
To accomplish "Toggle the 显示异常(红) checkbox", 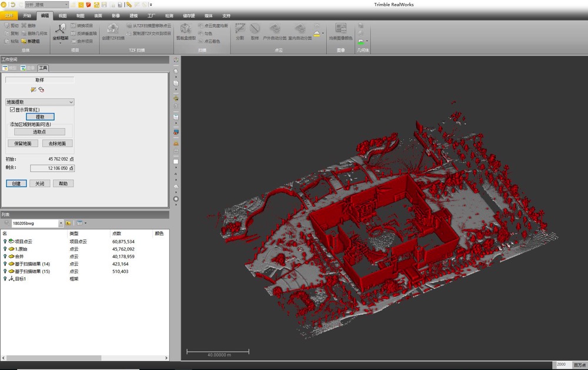I will 12,109.
